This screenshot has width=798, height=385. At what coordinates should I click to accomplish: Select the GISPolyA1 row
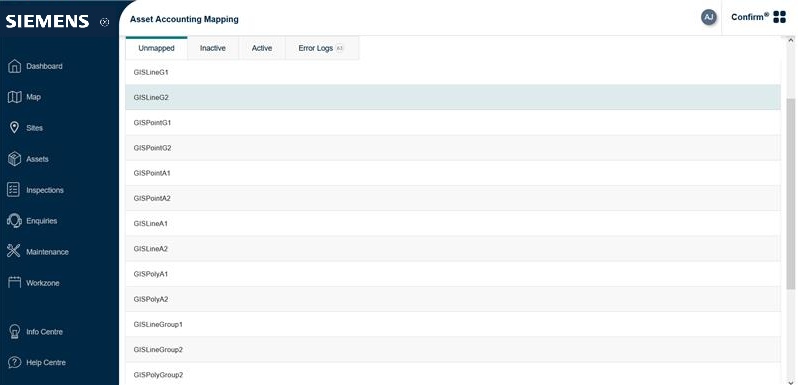pos(453,274)
